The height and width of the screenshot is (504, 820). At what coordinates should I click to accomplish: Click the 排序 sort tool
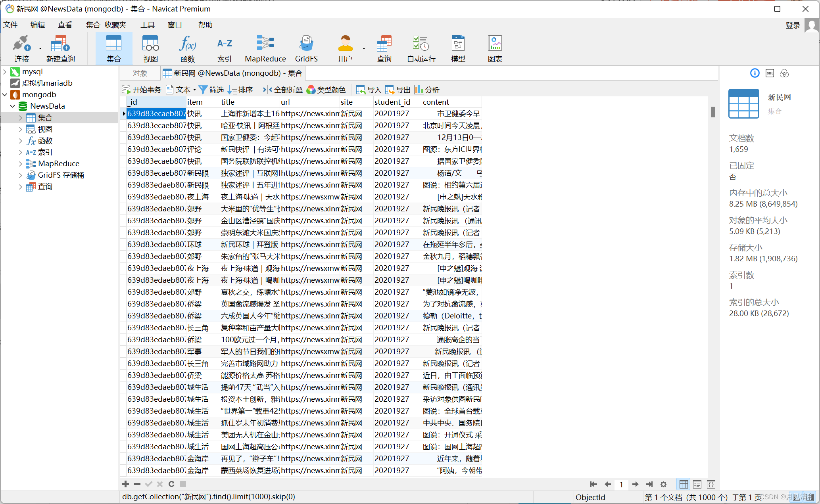coord(240,90)
